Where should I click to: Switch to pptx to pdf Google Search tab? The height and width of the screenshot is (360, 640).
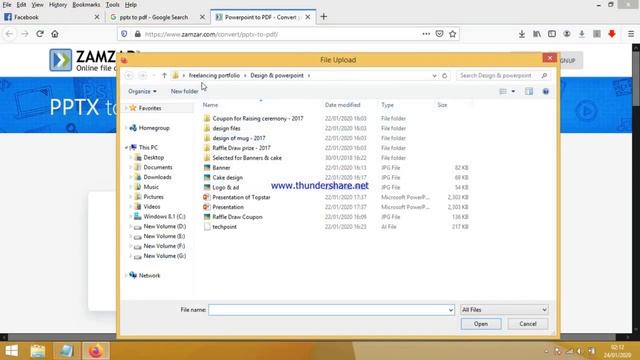(157, 17)
